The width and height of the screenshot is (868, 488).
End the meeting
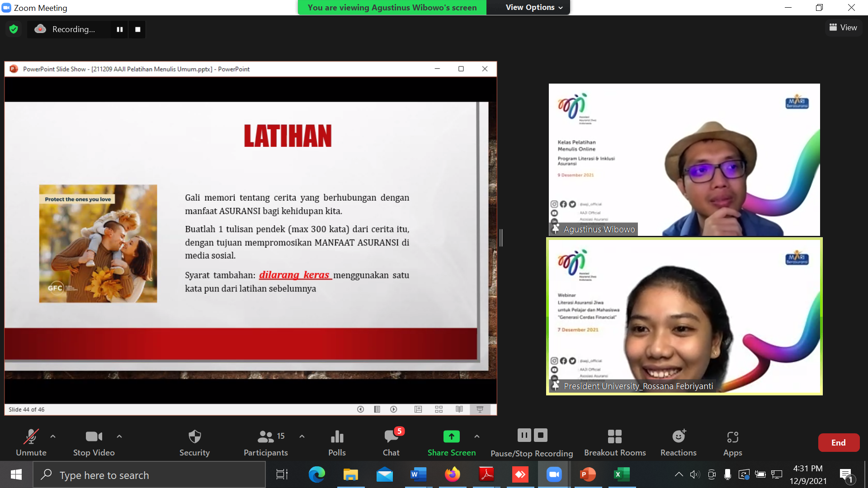[x=839, y=443]
